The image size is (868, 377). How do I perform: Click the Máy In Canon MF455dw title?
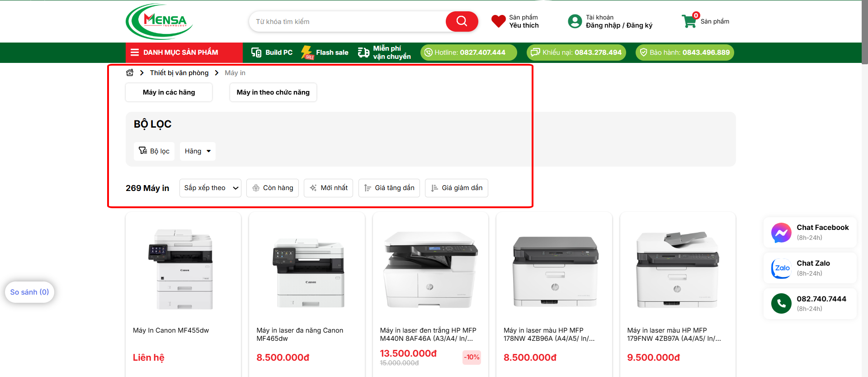click(x=171, y=330)
